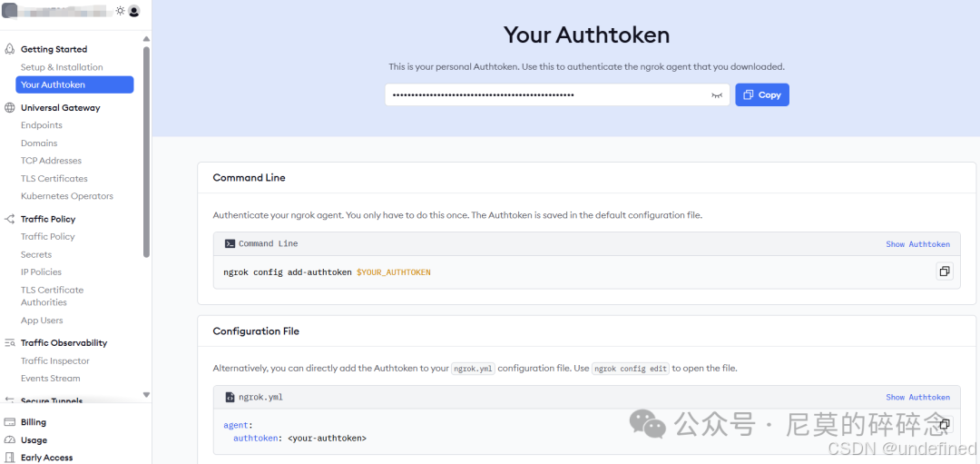980x464 pixels.
Task: Open the user account avatar menu
Action: 133,11
